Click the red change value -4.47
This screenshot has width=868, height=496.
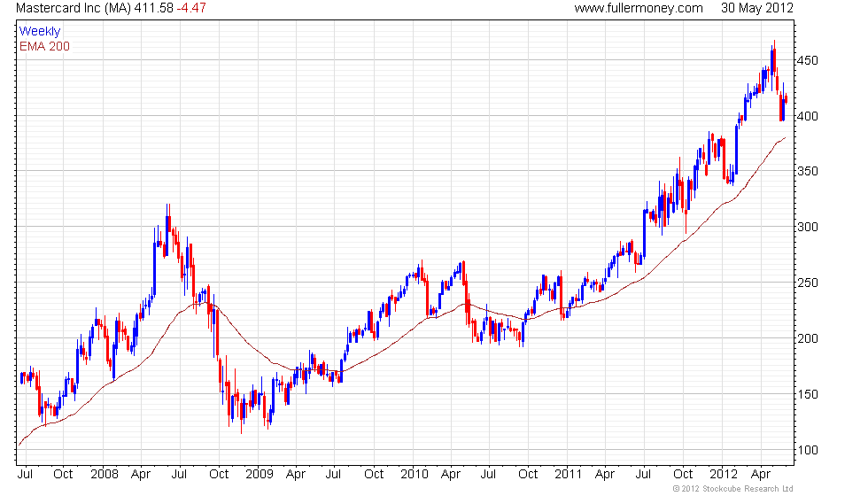click(191, 8)
